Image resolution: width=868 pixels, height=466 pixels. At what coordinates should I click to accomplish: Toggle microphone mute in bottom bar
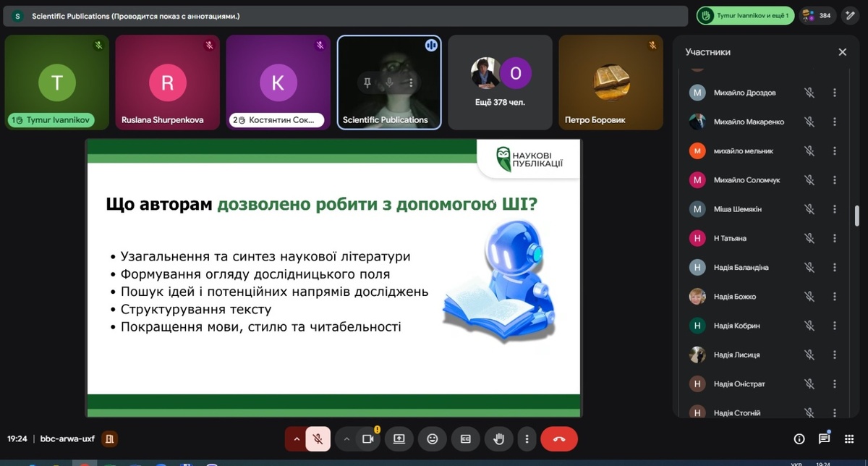[x=318, y=439]
